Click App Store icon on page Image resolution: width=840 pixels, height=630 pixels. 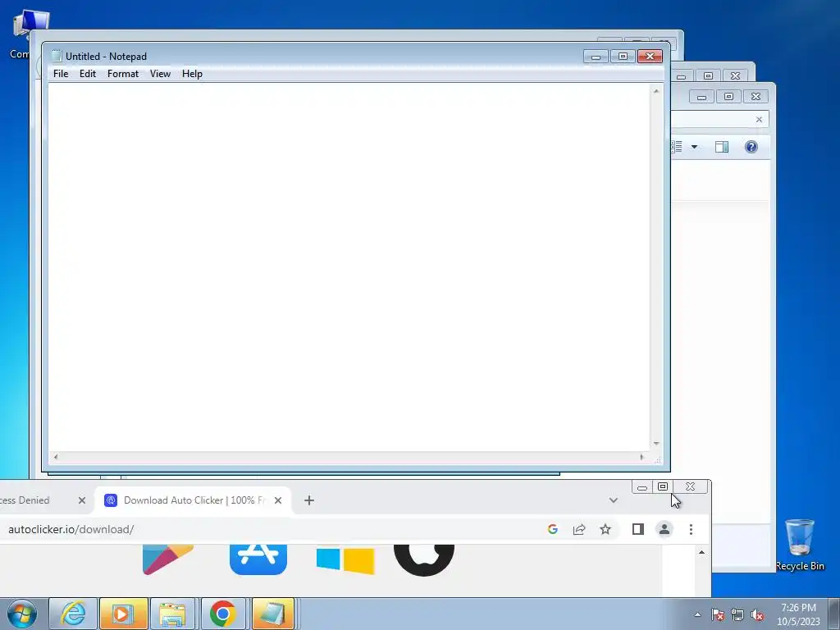coord(258,559)
